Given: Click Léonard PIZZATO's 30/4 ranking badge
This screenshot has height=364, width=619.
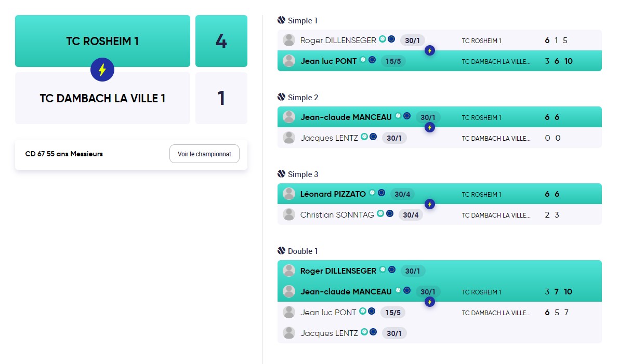Looking at the screenshot, I should pyautogui.click(x=402, y=194).
